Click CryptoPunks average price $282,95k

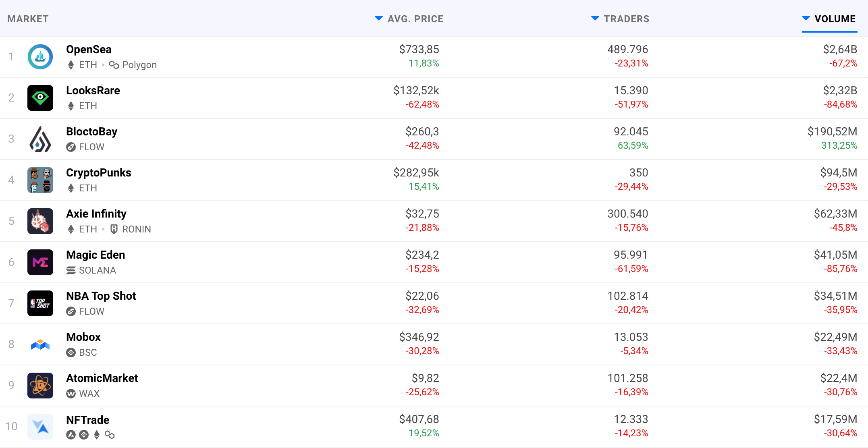tap(416, 173)
